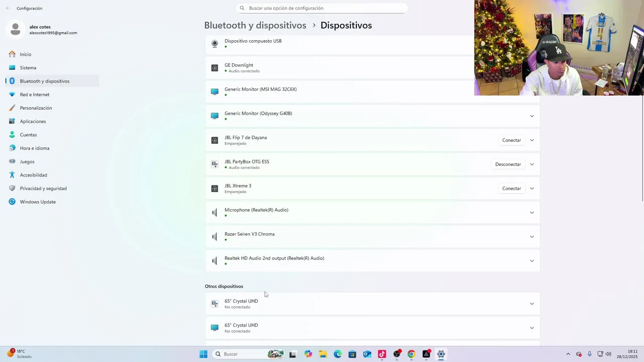Click the alexcotes1995@gmail.com email text

pyautogui.click(x=53, y=33)
